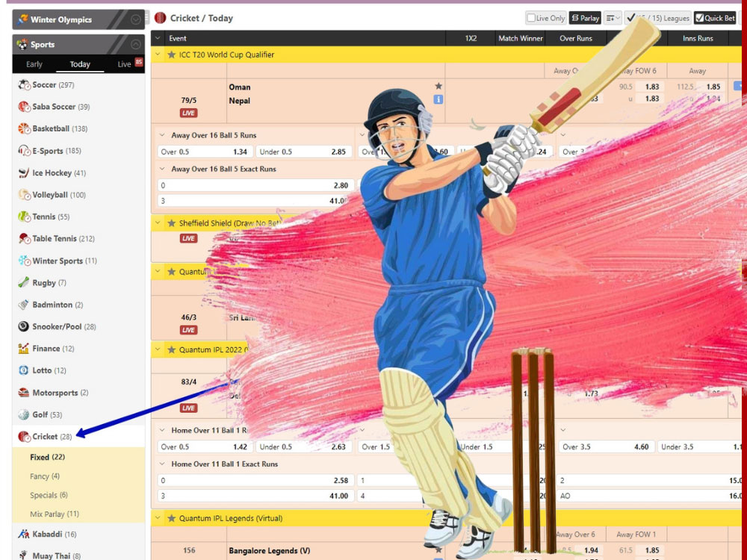Image resolution: width=747 pixels, height=560 pixels.
Task: Collapse the Quantum IPL 2022 league chevron
Action: tap(158, 349)
